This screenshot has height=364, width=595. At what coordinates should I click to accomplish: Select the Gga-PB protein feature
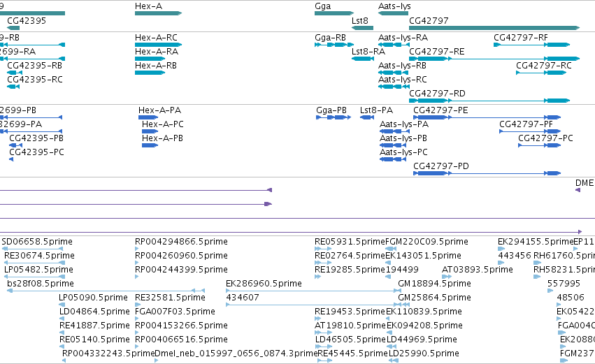click(334, 117)
